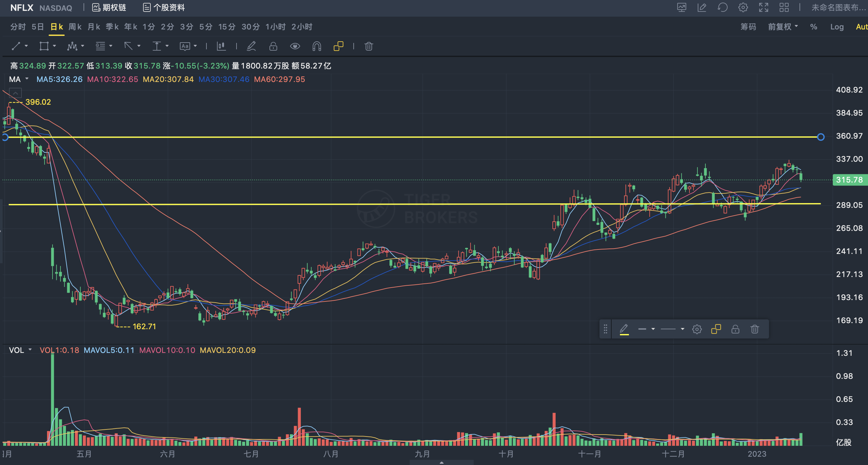Select the wave pattern drawing tool
The height and width of the screenshot is (465, 868).
pyautogui.click(x=72, y=46)
